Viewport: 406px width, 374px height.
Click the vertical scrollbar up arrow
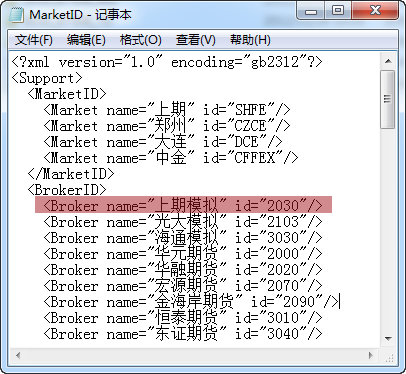click(388, 62)
